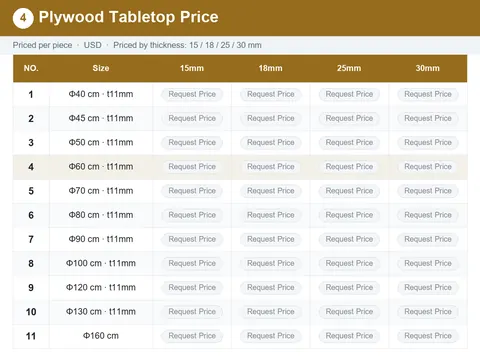Click Φ120 cm 15mm Request Price button
The width and height of the screenshot is (480, 361).
pyautogui.click(x=192, y=288)
